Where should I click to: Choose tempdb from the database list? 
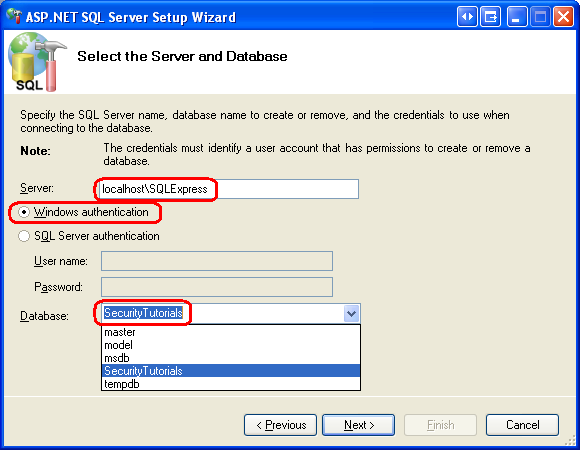tap(231, 384)
